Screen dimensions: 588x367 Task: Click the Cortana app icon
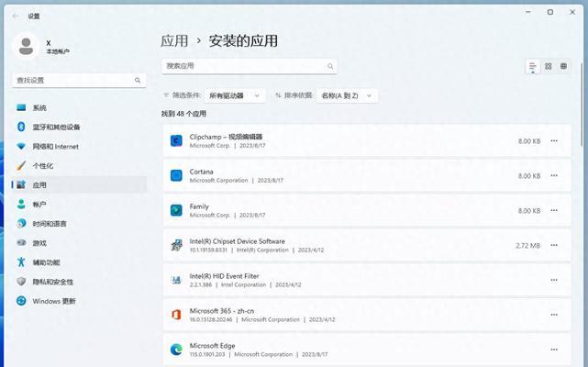pyautogui.click(x=176, y=175)
